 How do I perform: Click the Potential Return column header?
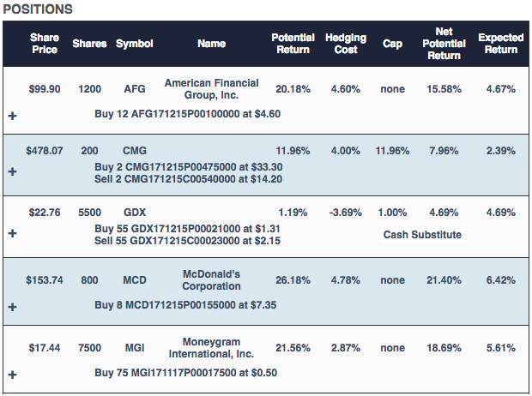click(293, 44)
